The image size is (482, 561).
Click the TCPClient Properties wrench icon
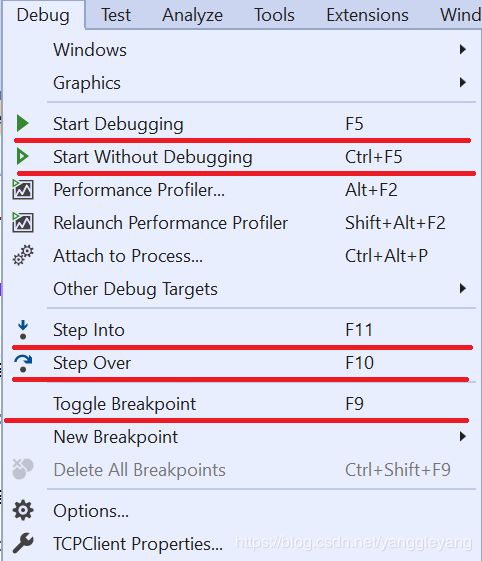click(23, 543)
